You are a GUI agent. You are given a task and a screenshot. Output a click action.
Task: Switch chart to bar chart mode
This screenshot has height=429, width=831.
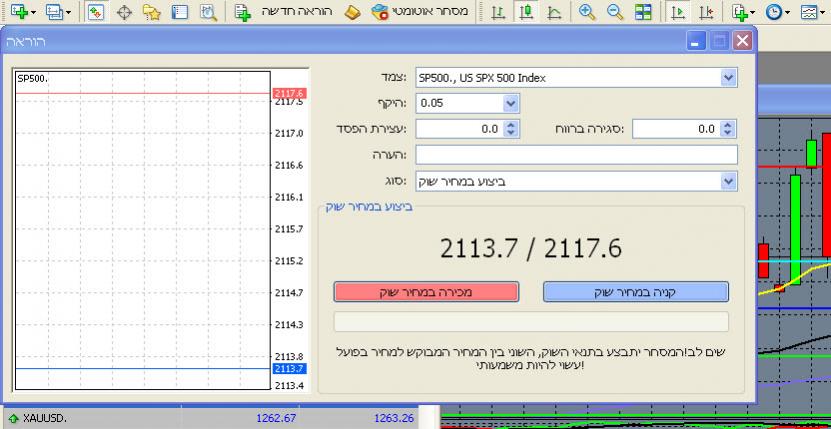point(497,12)
